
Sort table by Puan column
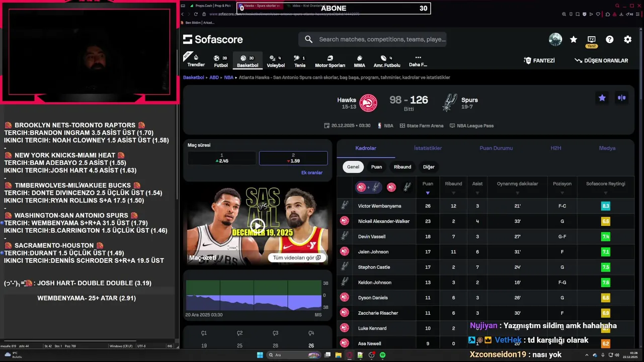[428, 188]
